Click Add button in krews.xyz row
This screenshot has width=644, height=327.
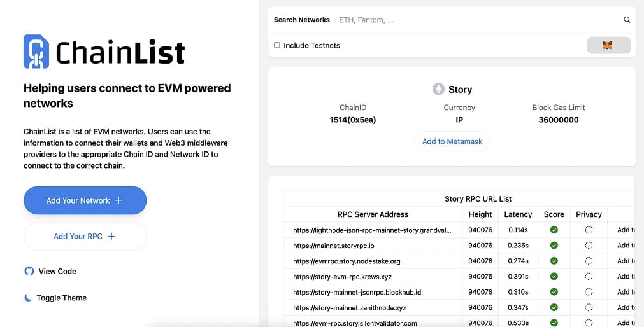(x=626, y=277)
